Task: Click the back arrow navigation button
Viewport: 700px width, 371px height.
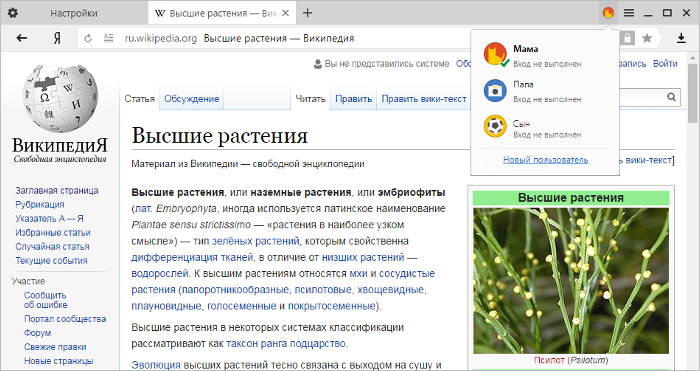Action: point(21,38)
